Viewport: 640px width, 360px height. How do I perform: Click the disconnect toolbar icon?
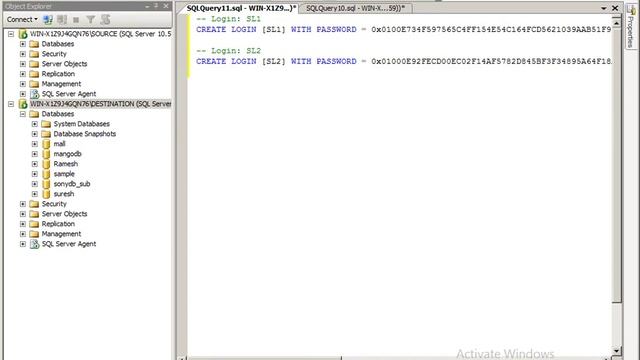(62, 19)
